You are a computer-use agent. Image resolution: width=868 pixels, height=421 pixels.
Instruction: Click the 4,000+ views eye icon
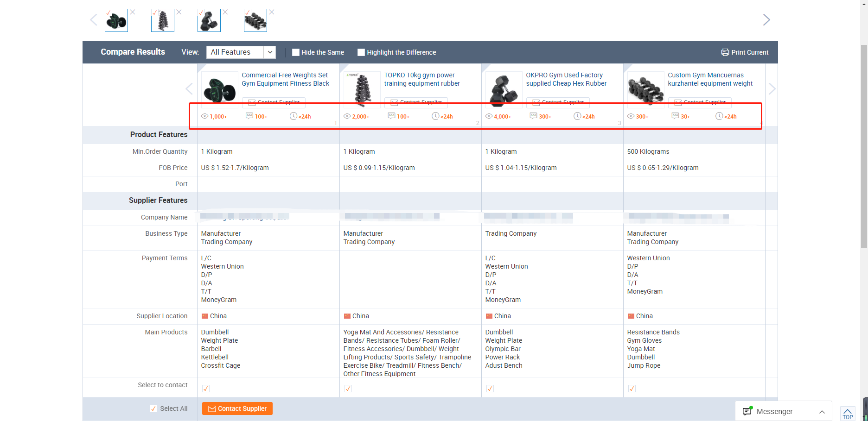point(489,116)
